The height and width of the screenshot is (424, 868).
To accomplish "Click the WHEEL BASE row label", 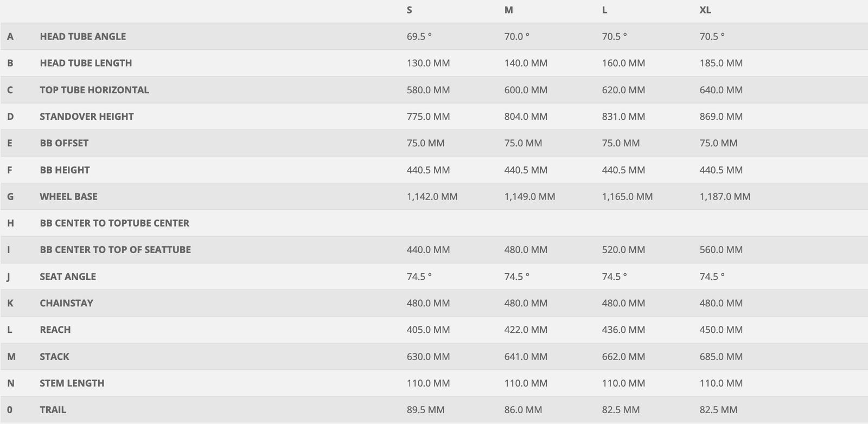I will click(68, 196).
